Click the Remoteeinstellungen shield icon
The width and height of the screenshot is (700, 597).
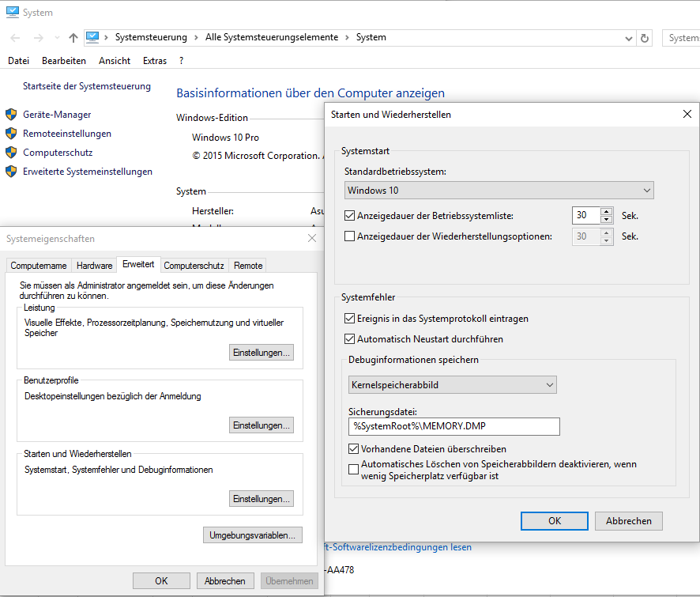pos(11,134)
